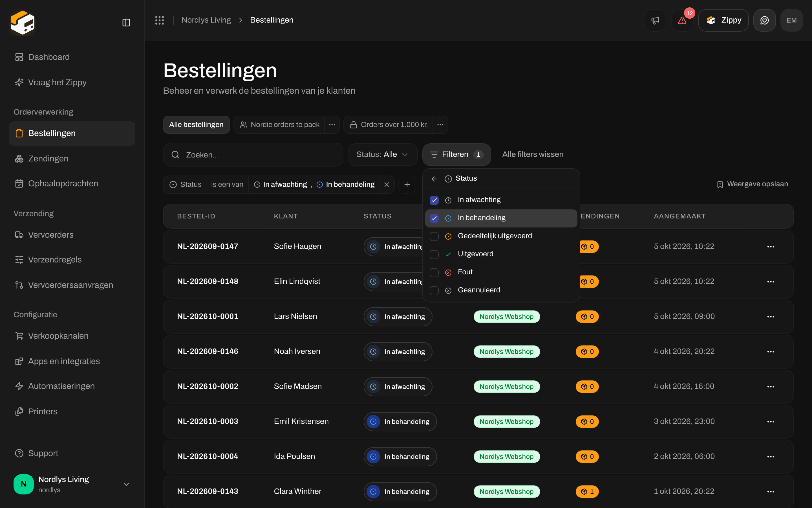Click shipments badge for Clara Winther row
This screenshot has height=508, width=812.
(x=587, y=492)
